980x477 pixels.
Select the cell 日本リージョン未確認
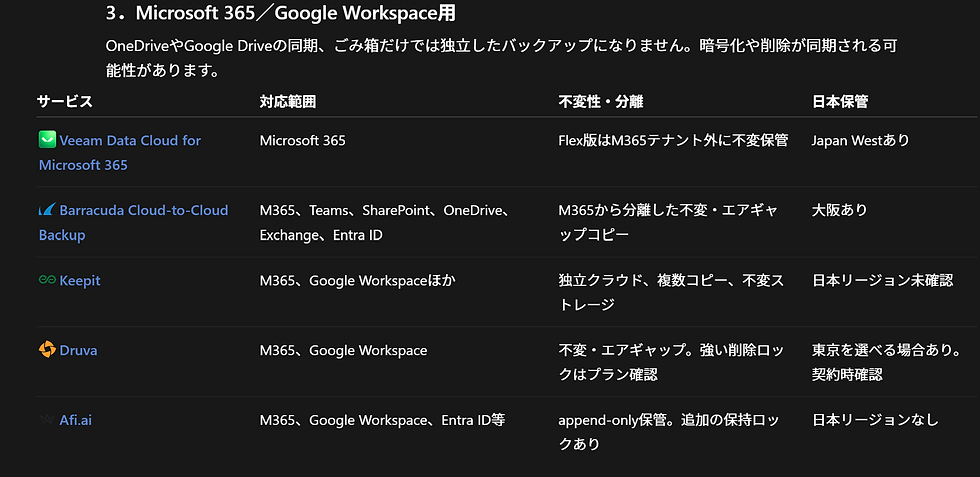click(882, 281)
